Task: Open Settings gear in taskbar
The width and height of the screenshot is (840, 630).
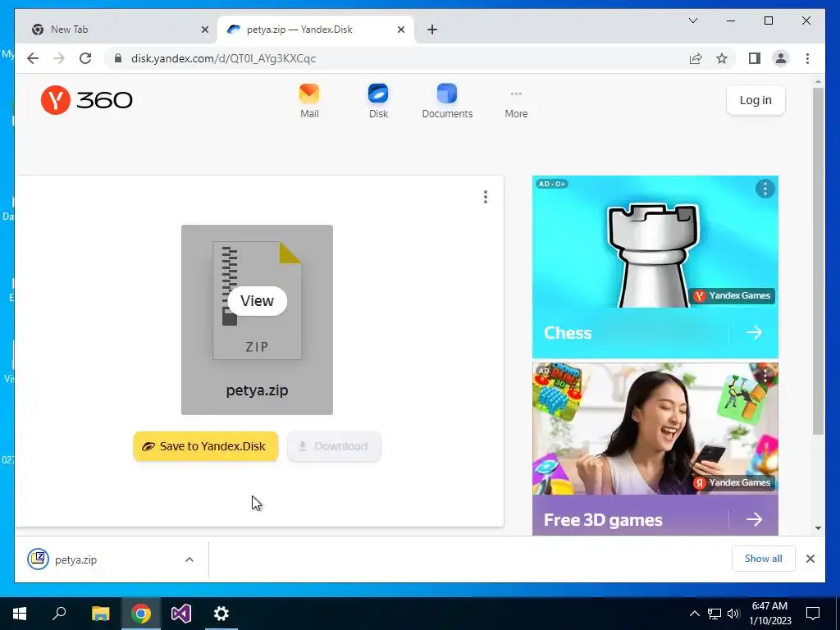Action: [221, 614]
